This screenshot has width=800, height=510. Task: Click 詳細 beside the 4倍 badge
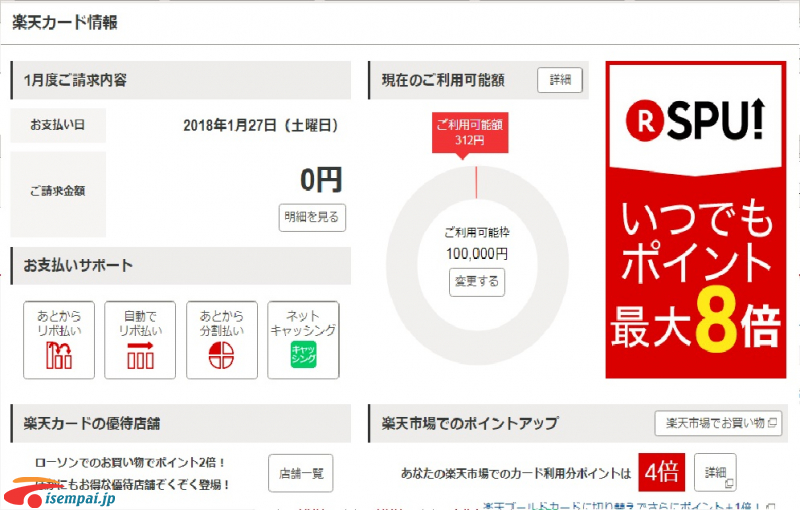pos(715,472)
